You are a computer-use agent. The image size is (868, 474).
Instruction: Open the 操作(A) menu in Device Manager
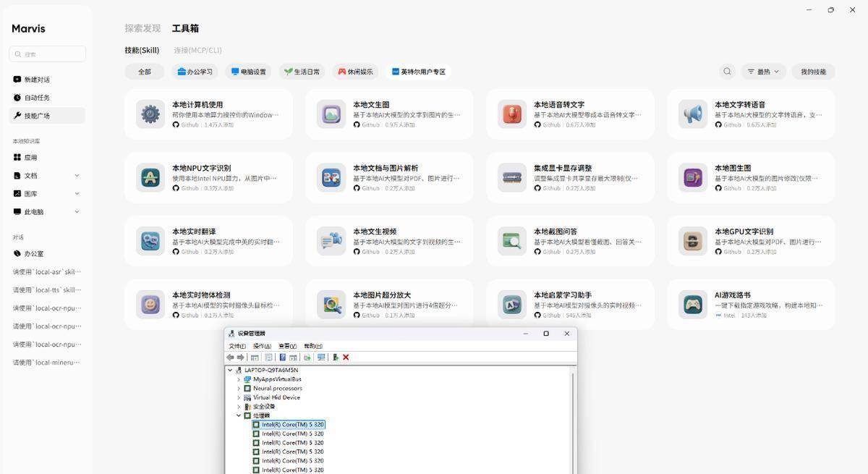click(262, 346)
